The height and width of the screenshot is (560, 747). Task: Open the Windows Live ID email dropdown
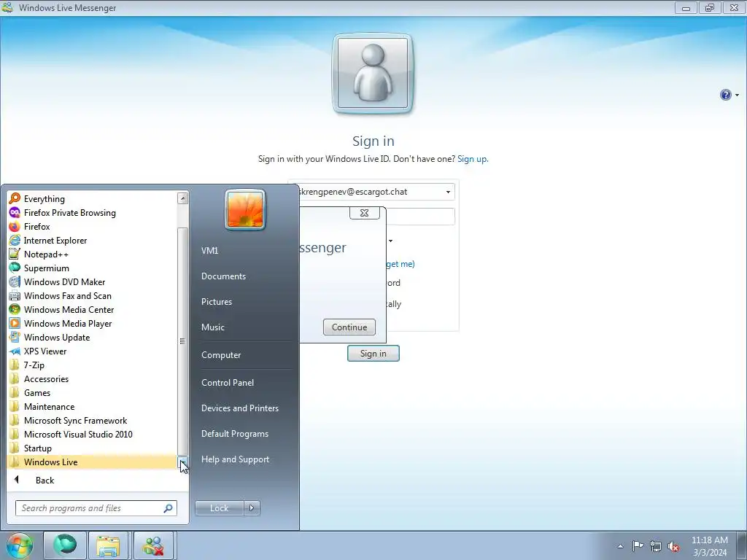(x=448, y=192)
